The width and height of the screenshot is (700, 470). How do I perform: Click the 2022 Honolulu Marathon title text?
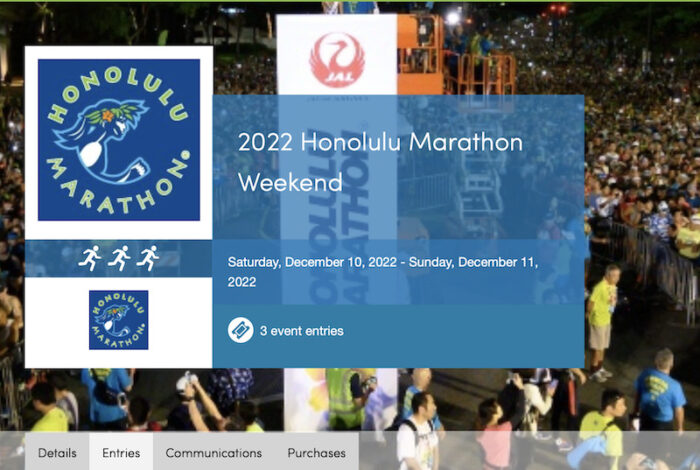point(380,142)
